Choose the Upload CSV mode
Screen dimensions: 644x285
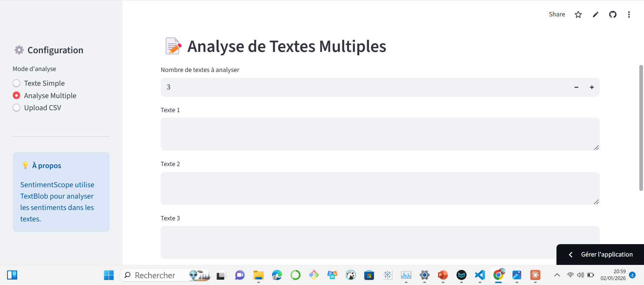pyautogui.click(x=16, y=108)
